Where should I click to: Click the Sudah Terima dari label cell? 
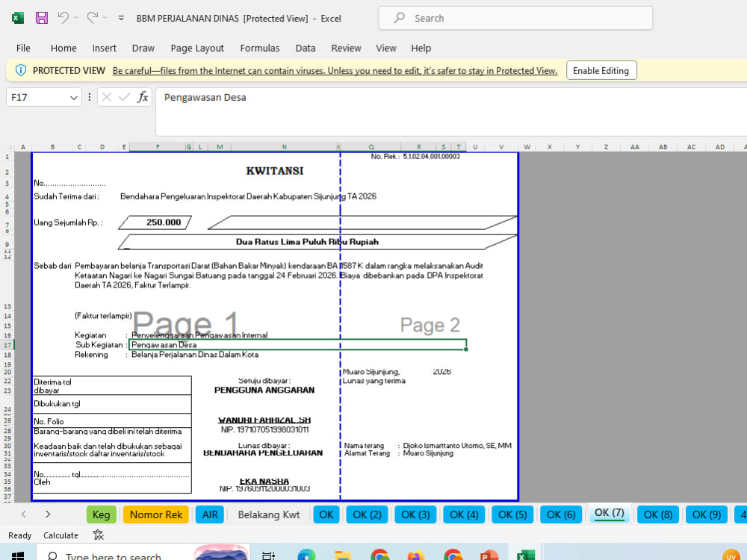click(x=66, y=196)
